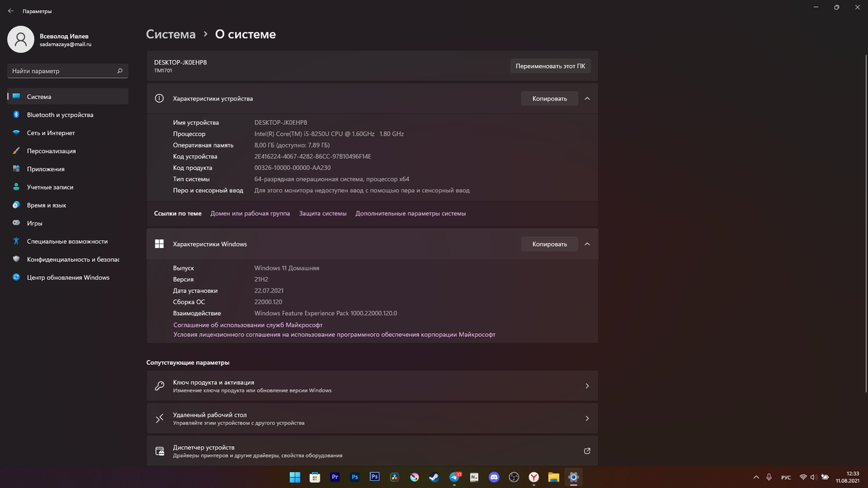Open Время и язык settings
The image size is (868, 488).
pos(67,205)
